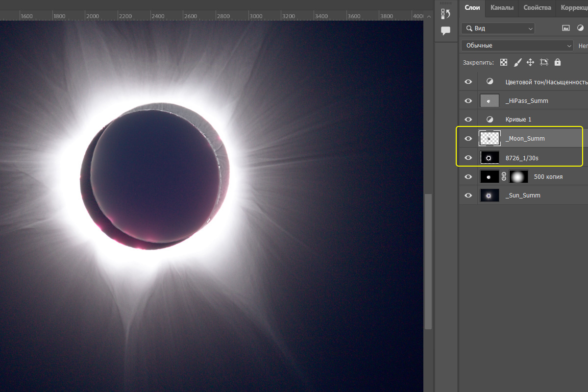Hide the 500 копия layer
Viewport: 588px width, 392px height.
click(468, 176)
